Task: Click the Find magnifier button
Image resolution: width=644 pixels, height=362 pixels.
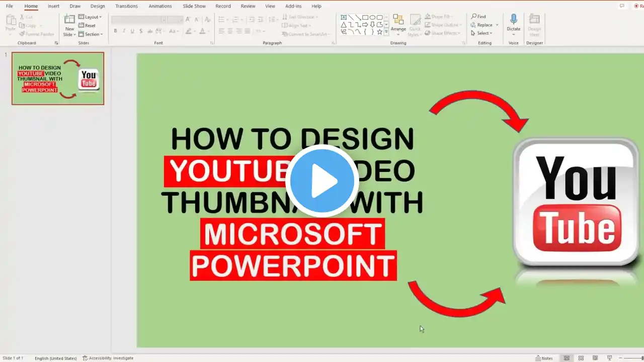Action: (478, 17)
